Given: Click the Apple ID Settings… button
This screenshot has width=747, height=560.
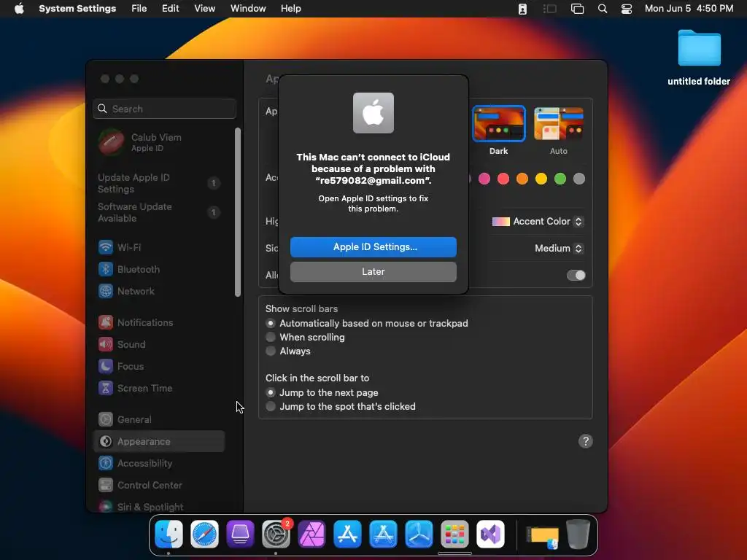Looking at the screenshot, I should 373,247.
